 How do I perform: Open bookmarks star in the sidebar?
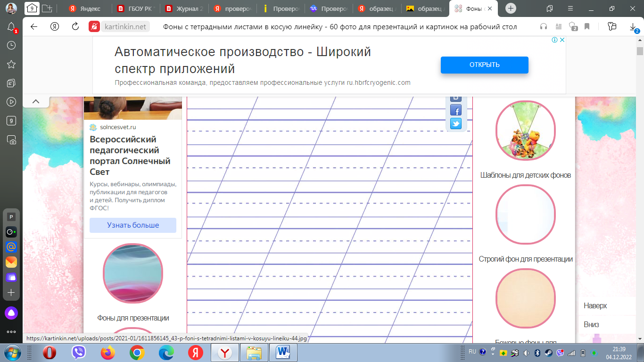click(11, 64)
